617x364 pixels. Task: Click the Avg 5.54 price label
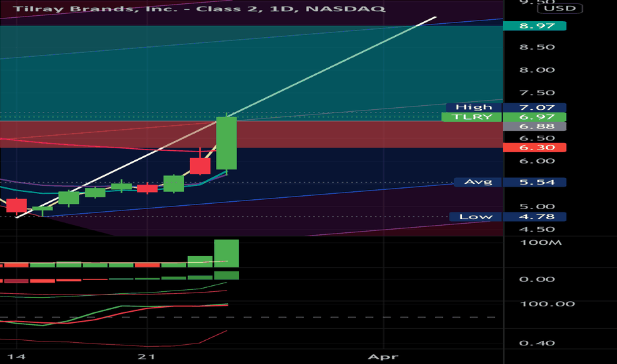[510, 182]
